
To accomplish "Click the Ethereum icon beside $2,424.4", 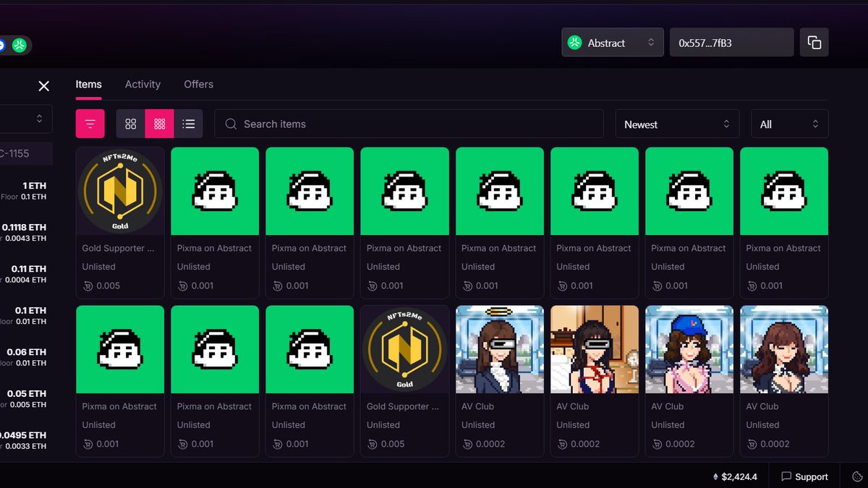I will (x=716, y=476).
